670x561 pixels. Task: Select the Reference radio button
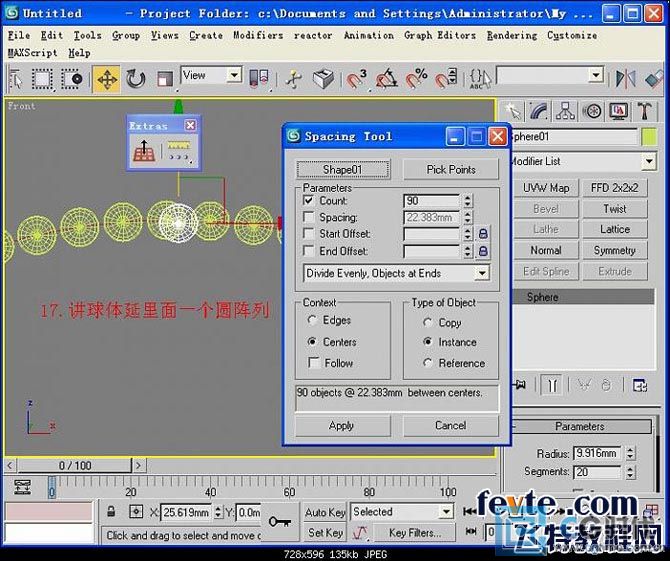pyautogui.click(x=428, y=362)
